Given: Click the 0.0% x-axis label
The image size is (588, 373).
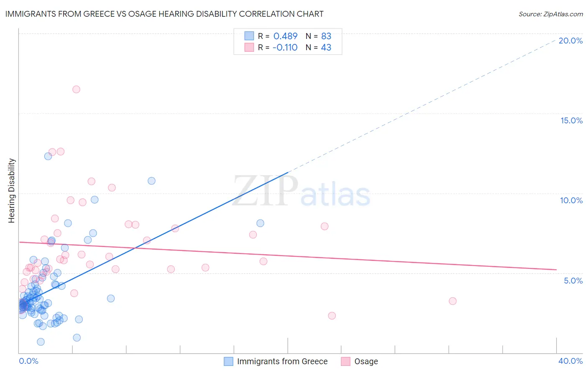Looking at the screenshot, I should point(28,361).
